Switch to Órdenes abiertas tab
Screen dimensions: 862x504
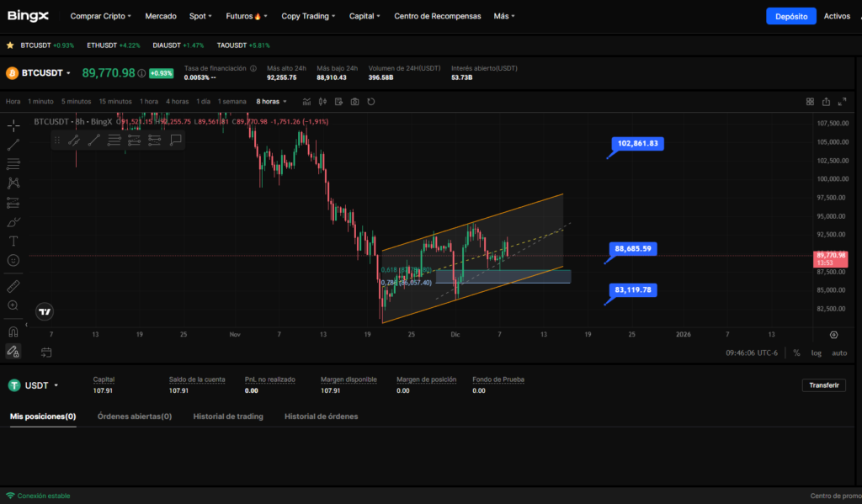(135, 416)
